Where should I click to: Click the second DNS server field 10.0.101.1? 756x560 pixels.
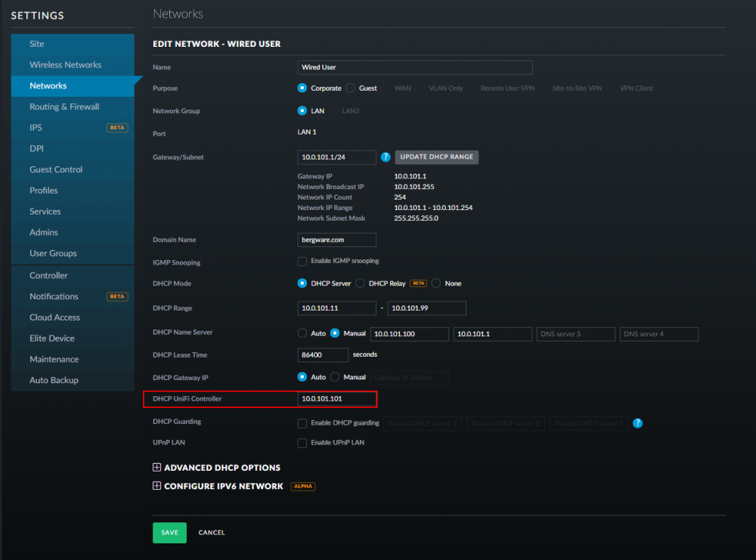(x=493, y=334)
